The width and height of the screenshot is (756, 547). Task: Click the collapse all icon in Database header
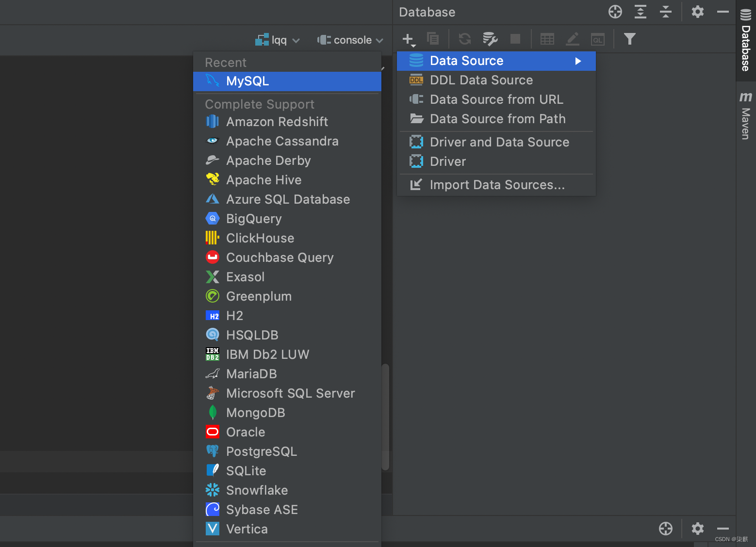(x=666, y=12)
